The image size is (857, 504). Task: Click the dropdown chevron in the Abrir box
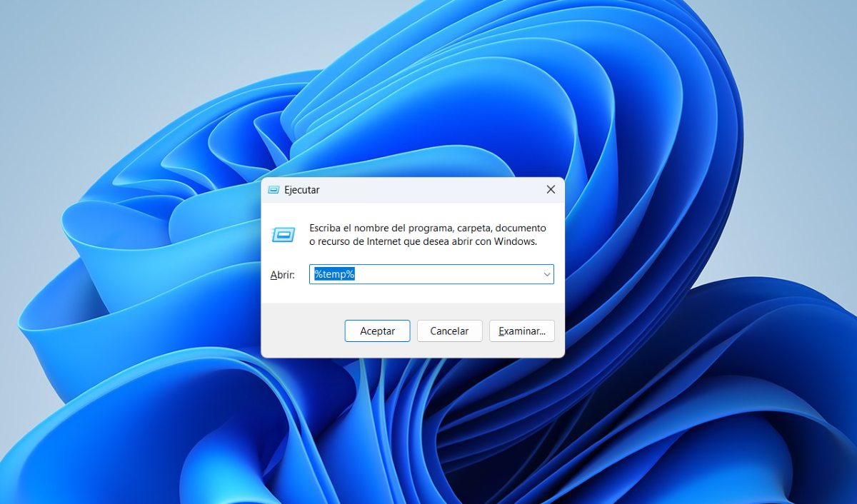coord(546,273)
